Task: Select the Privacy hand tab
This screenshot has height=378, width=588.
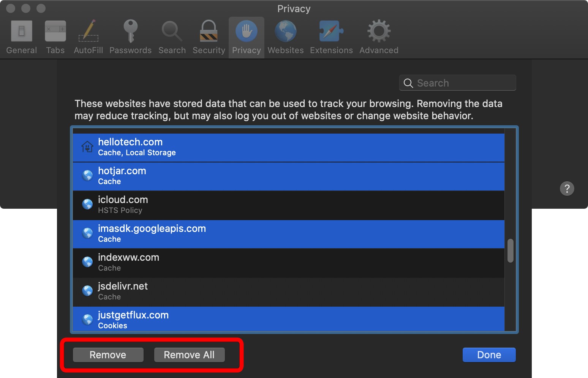Action: point(247,37)
